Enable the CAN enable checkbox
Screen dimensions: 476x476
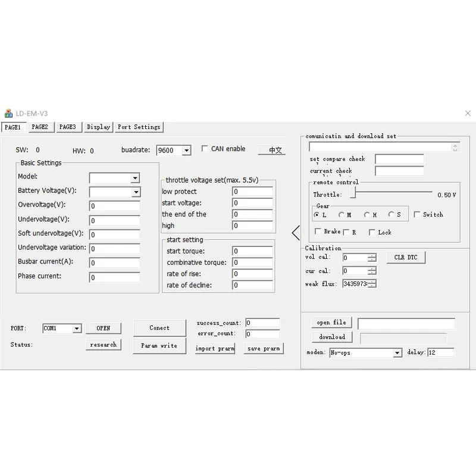[x=205, y=148]
